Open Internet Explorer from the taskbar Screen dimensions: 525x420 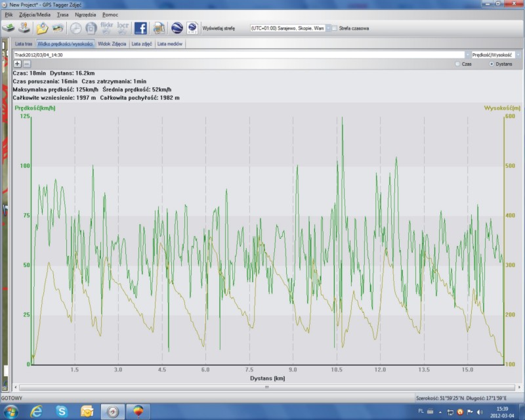36,411
